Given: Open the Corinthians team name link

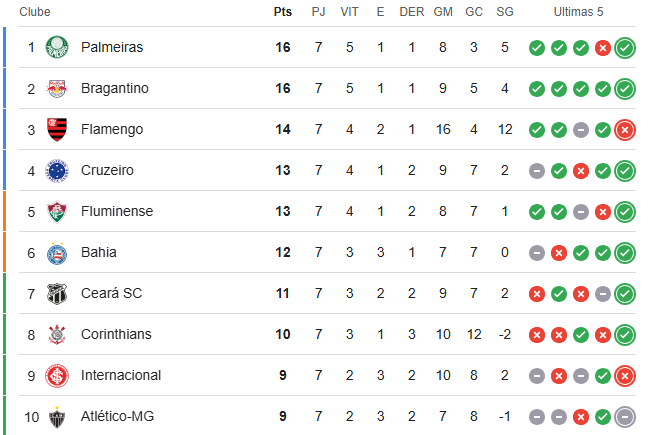Looking at the screenshot, I should pos(116,334).
